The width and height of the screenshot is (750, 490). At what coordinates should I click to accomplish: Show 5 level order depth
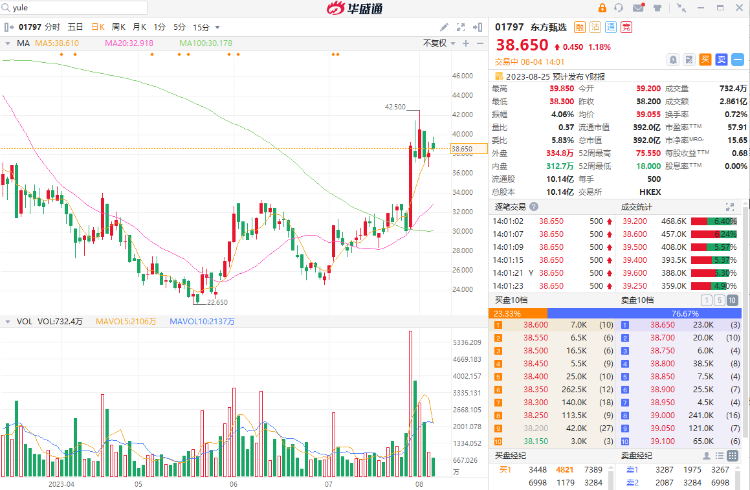(719, 300)
